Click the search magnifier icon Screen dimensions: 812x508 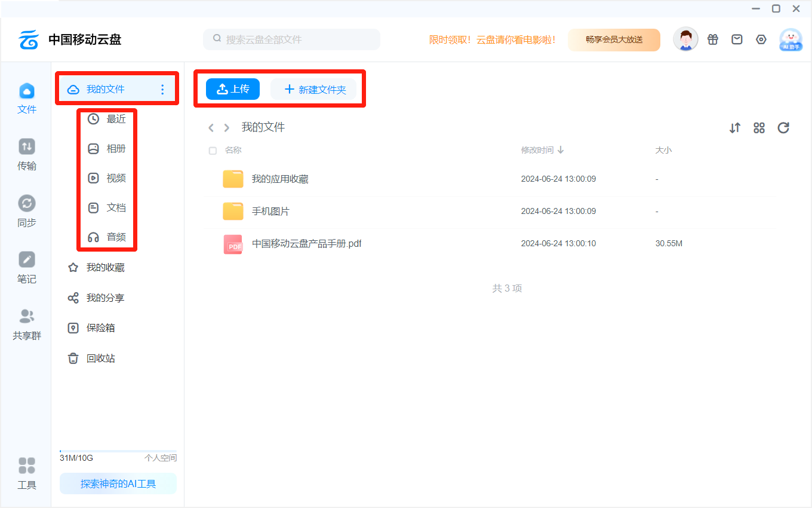point(217,39)
